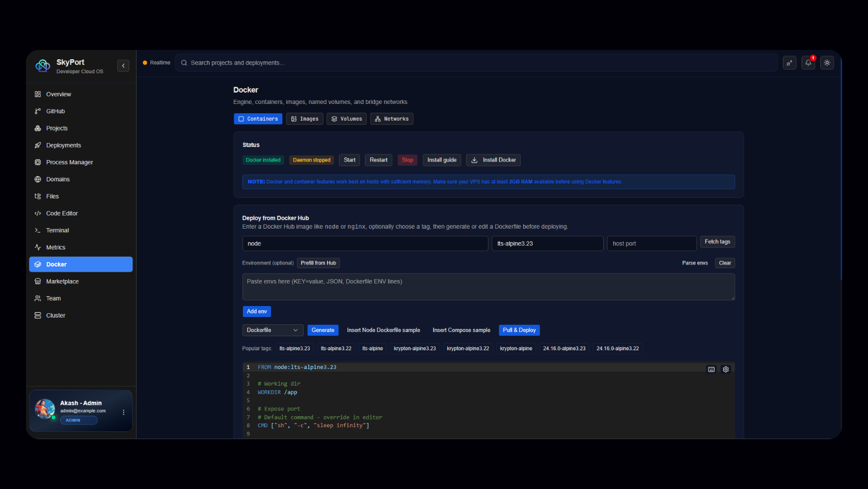The height and width of the screenshot is (489, 868).
Task: Click the Realtime status indicator
Action: point(157,63)
